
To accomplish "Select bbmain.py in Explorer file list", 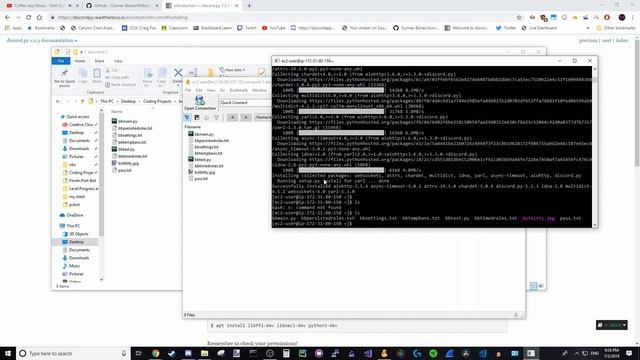I will pos(124,121).
